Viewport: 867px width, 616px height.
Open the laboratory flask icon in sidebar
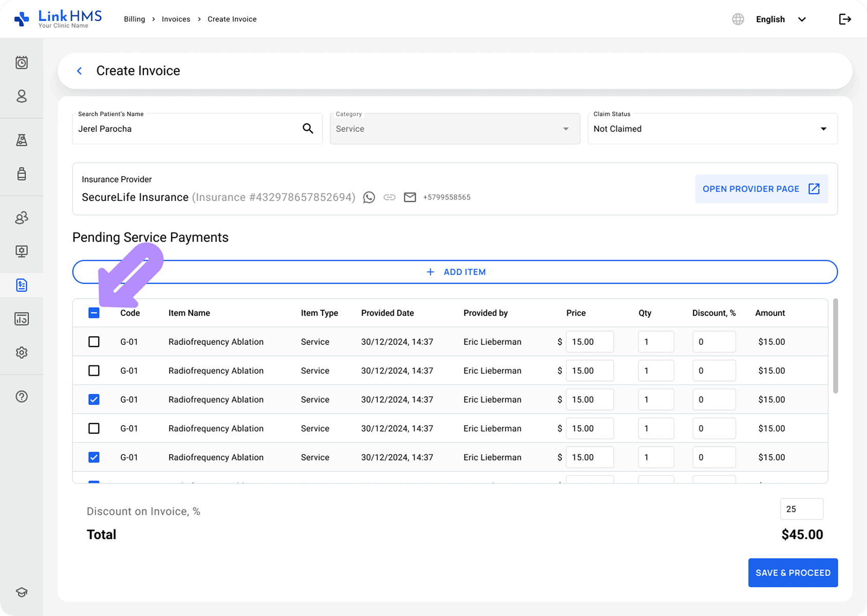[x=22, y=140]
